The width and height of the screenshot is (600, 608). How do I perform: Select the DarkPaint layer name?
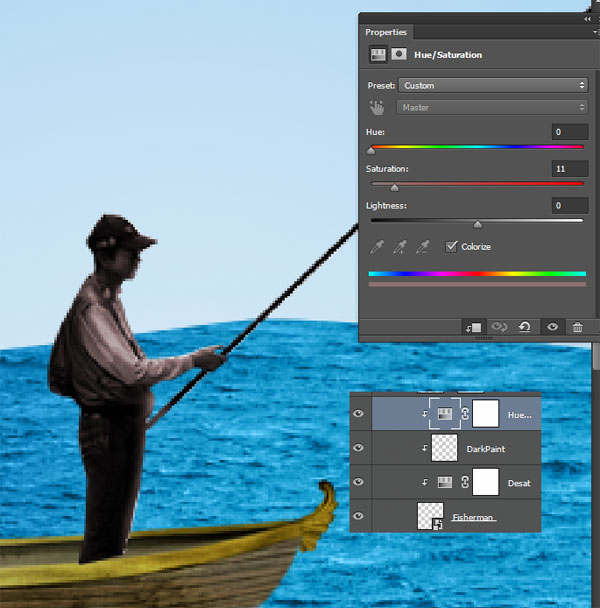pyautogui.click(x=486, y=449)
